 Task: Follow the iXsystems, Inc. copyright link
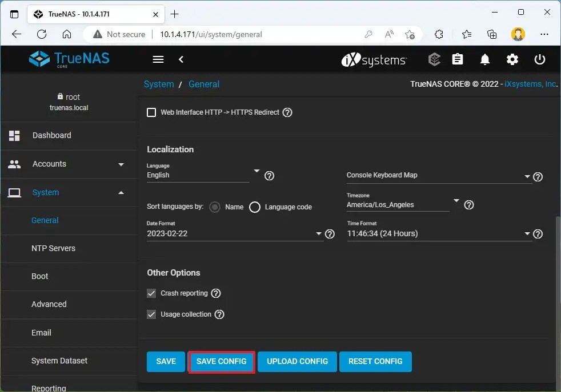point(530,83)
